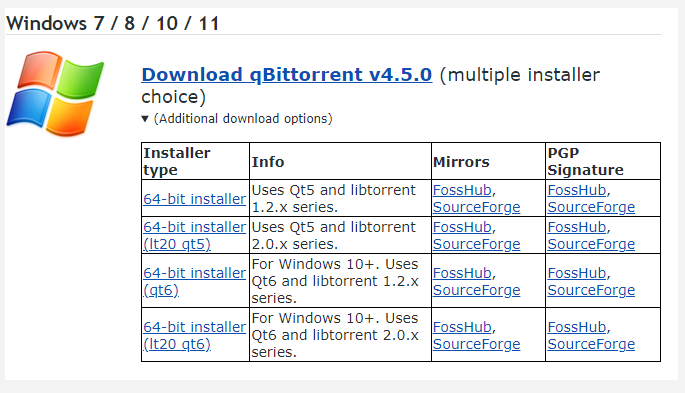685x393 pixels.
Task: Open SourceForge PGP signature for lt20 qt6 row
Action: point(592,344)
